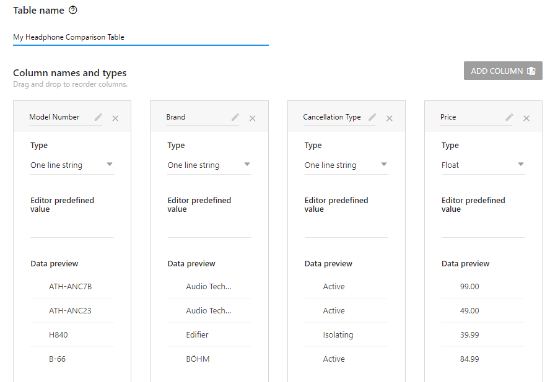Click the Edifier preview value
Screen dimensions: 550x382
(x=197, y=335)
